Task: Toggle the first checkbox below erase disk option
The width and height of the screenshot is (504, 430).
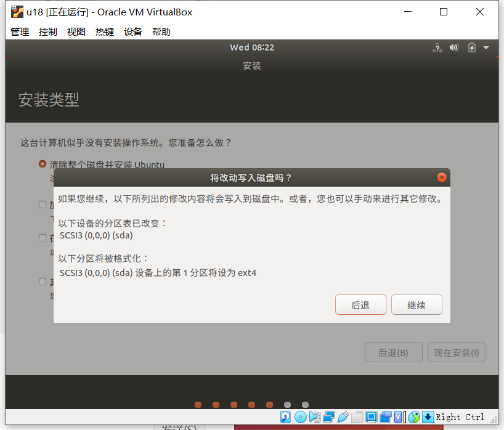Action: click(x=43, y=205)
